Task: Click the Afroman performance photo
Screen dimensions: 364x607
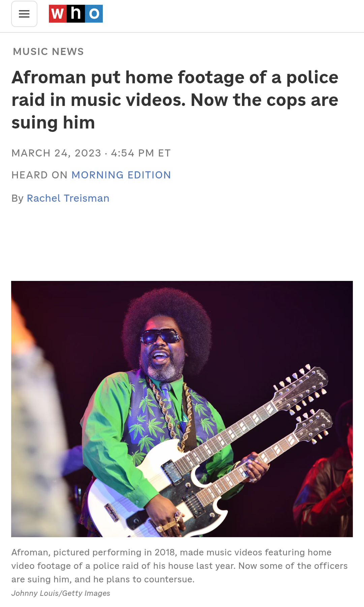Action: [182, 409]
